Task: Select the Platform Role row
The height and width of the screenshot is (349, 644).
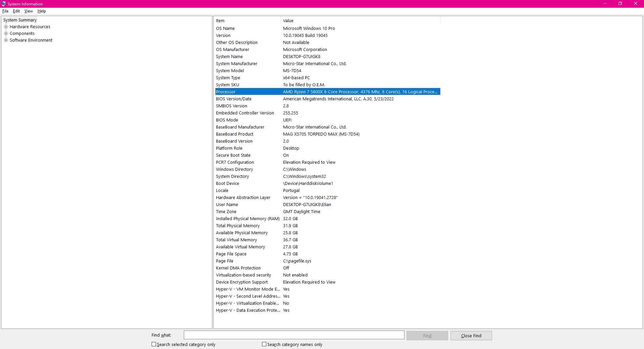Action: (x=328, y=148)
